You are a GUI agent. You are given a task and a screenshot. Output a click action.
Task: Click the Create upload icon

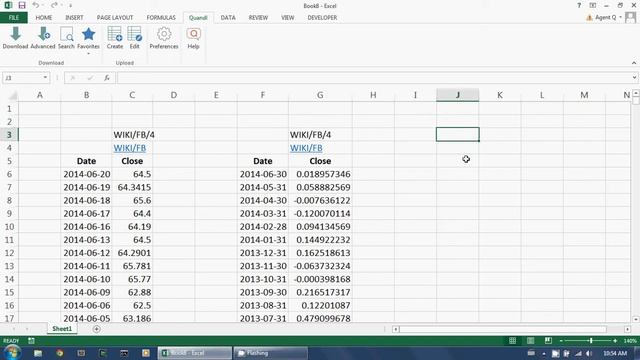coord(115,38)
